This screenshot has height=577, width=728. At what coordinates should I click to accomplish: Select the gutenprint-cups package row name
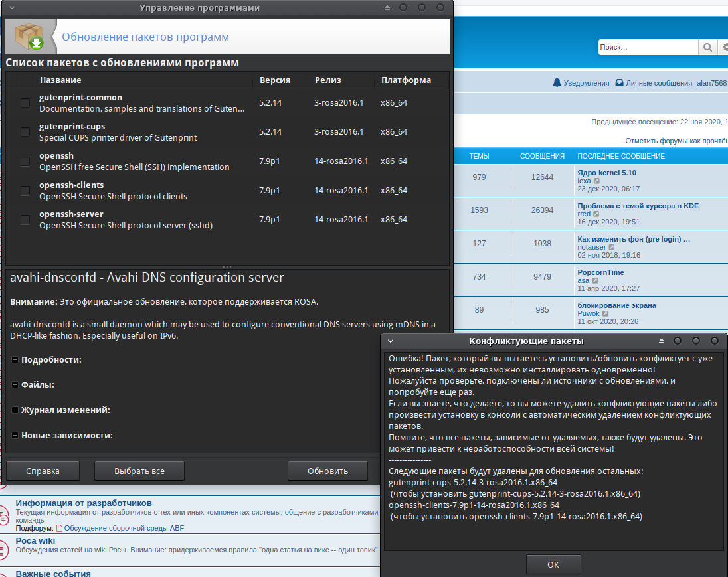click(72, 127)
